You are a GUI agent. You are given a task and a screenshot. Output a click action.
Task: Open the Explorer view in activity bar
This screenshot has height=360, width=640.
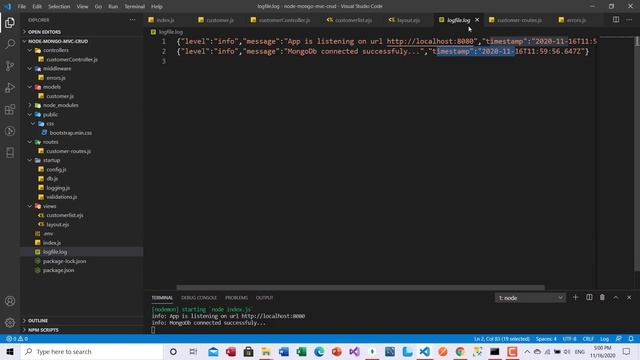10,22
